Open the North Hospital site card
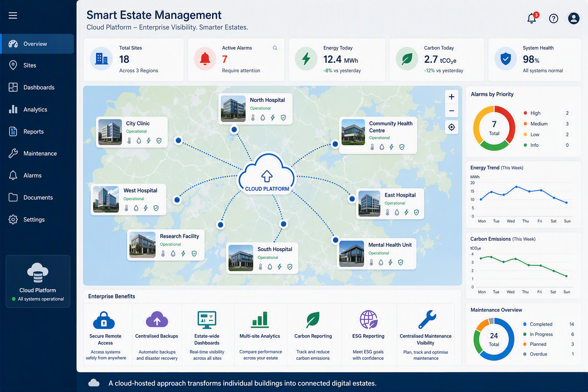This screenshot has height=392, width=588. 255,109
